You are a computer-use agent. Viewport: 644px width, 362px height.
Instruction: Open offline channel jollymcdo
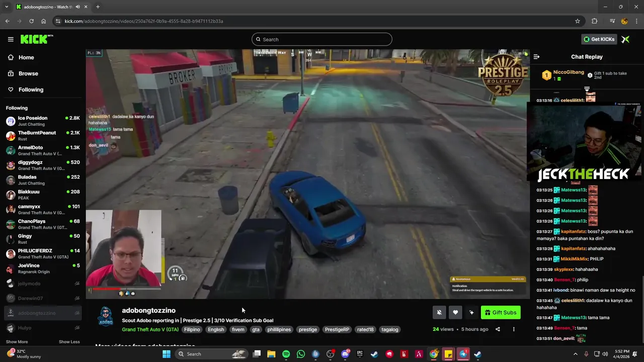click(43, 284)
